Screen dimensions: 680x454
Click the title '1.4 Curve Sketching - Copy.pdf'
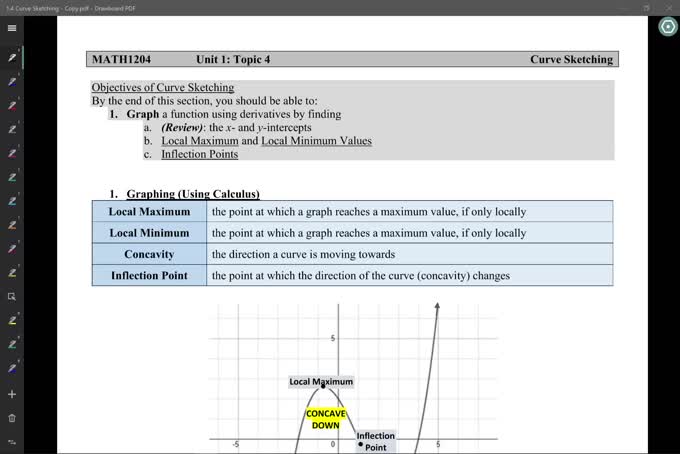pyautogui.click(x=47, y=8)
